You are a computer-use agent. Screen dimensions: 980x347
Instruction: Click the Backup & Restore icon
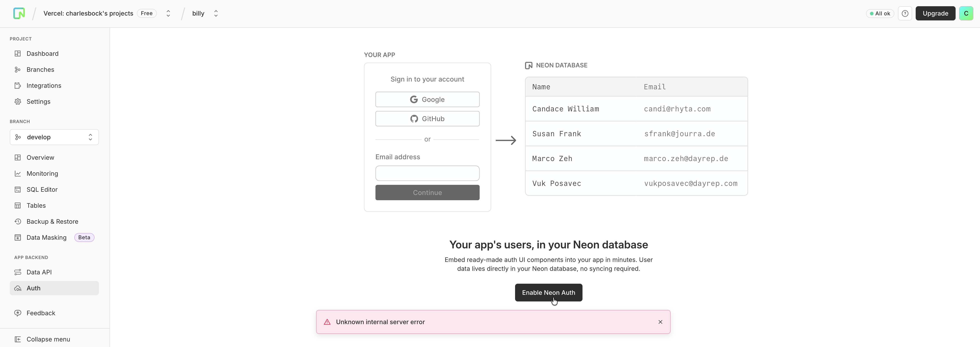point(18,222)
